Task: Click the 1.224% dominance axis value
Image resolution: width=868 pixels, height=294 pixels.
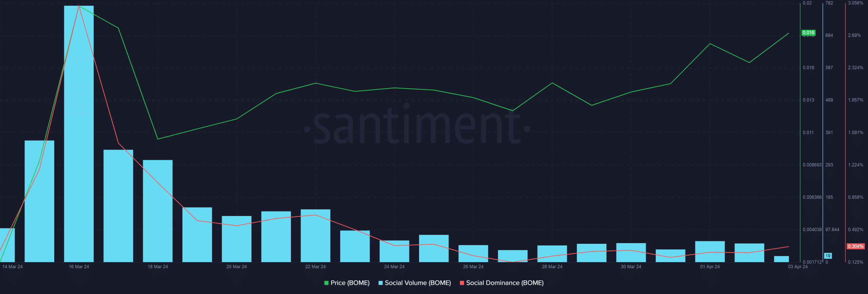Action: pyautogui.click(x=855, y=165)
